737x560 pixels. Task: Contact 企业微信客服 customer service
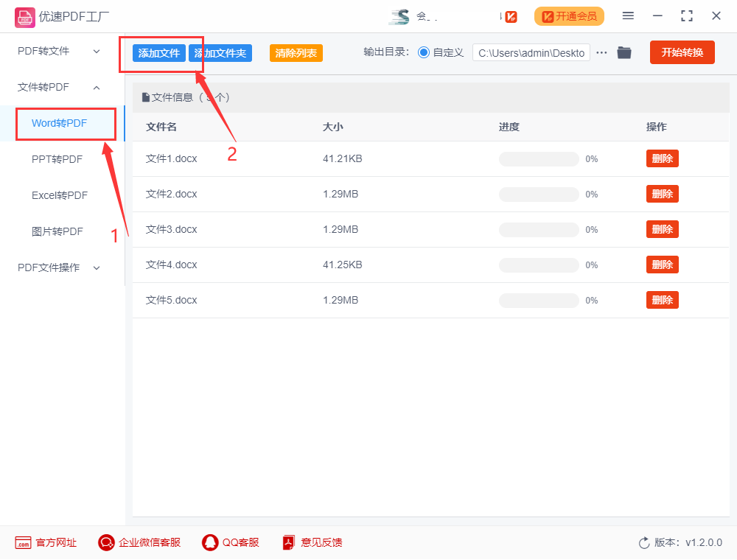point(105,542)
